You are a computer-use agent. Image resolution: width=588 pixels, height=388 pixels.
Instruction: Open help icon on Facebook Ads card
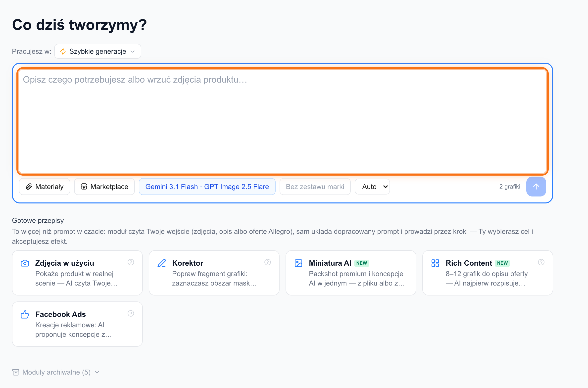[x=131, y=313]
